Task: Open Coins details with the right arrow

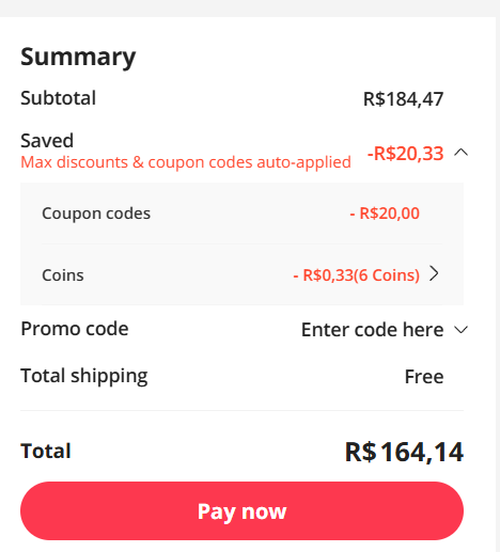Action: tap(435, 274)
